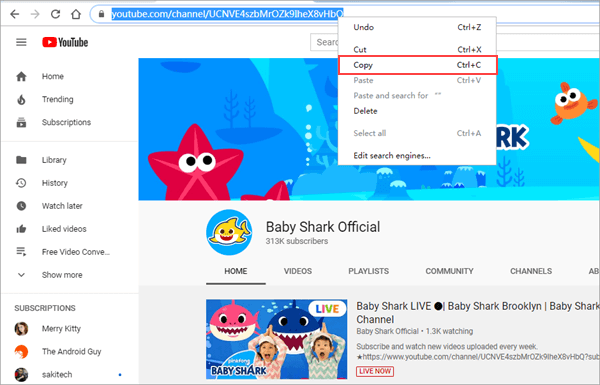Reload the page with the refresh icon

point(55,14)
